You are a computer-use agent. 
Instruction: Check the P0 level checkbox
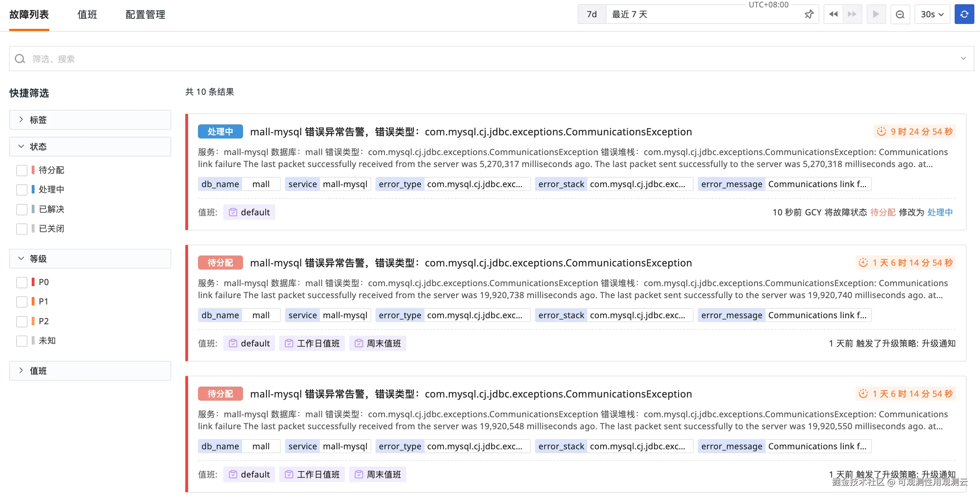[22, 282]
